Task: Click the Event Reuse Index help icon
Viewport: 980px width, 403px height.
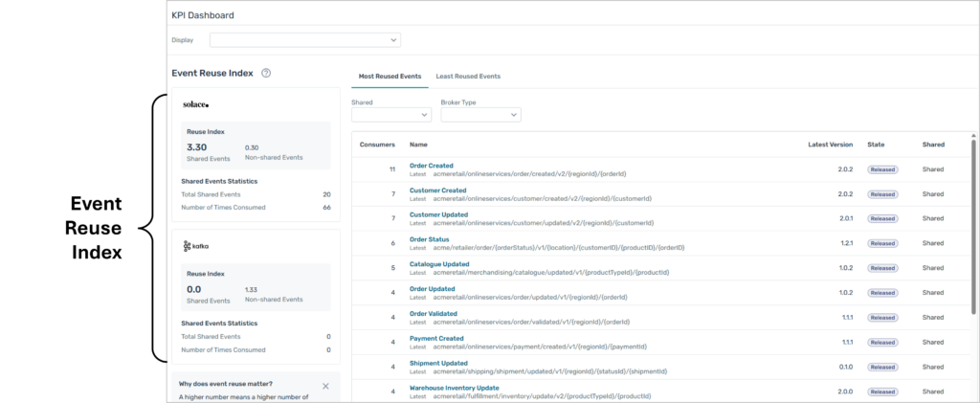Action: pyautogui.click(x=266, y=73)
